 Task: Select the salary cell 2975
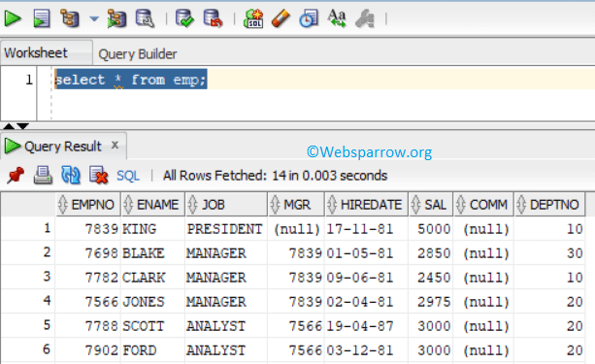coord(431,302)
